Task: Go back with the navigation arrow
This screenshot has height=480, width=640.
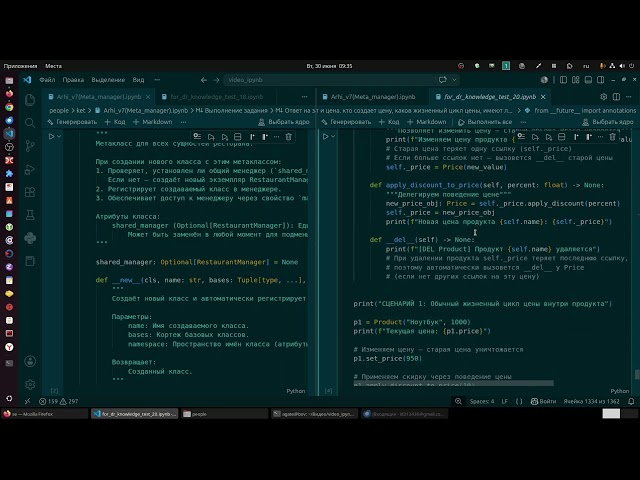Action: point(204,80)
